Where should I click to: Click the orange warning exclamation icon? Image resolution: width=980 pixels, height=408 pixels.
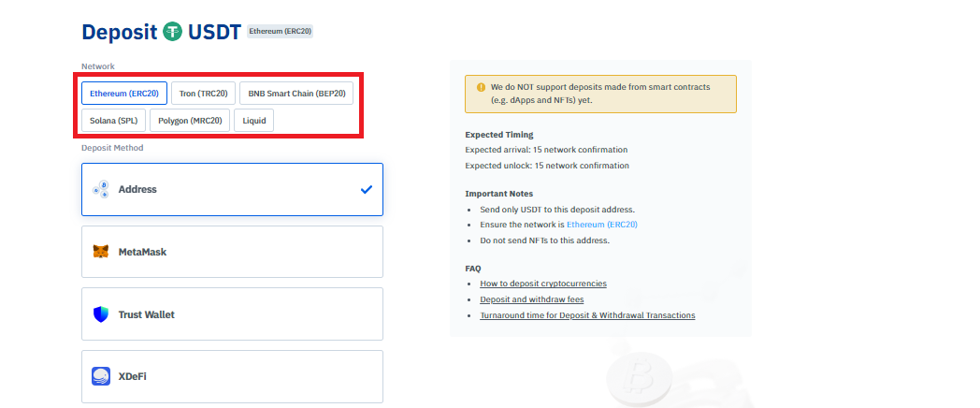coord(481,87)
